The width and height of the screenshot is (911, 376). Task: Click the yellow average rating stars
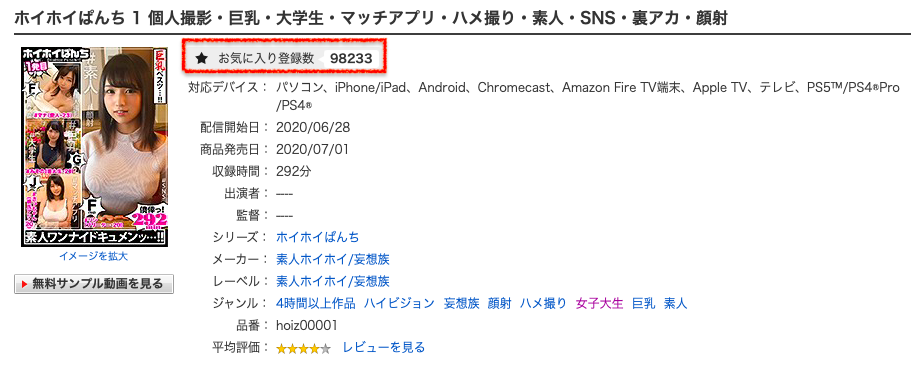[x=303, y=349]
